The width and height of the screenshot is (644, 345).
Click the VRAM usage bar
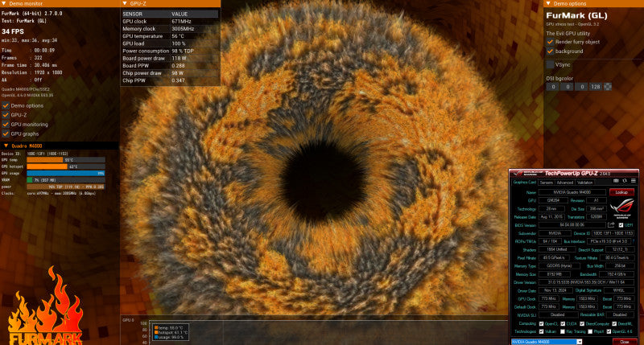[66, 179]
